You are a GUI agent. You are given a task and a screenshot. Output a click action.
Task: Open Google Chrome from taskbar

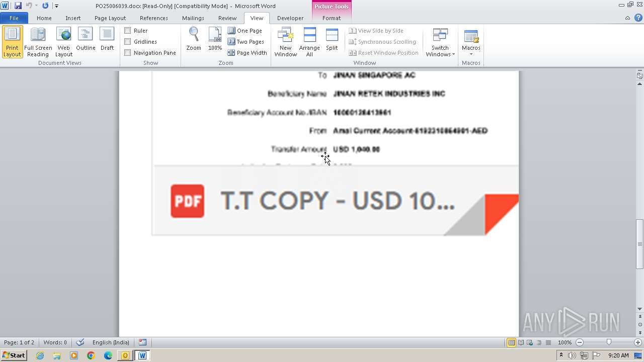pyautogui.click(x=91, y=355)
